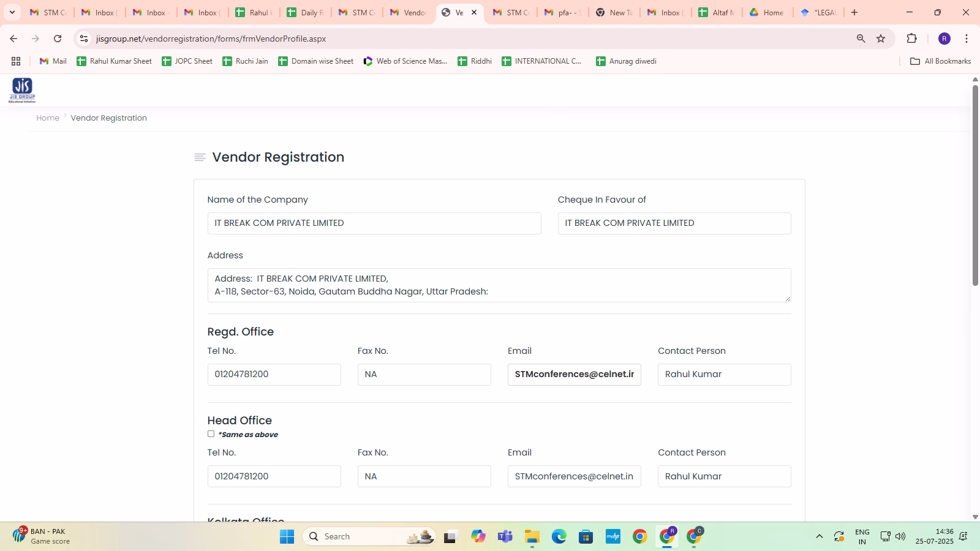
Task: Switch to the Altaf sheet tab
Action: [x=716, y=12]
